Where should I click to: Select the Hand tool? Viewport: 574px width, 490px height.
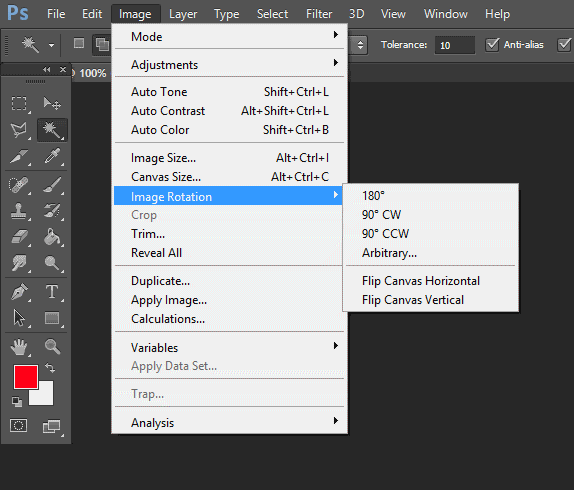[19, 347]
